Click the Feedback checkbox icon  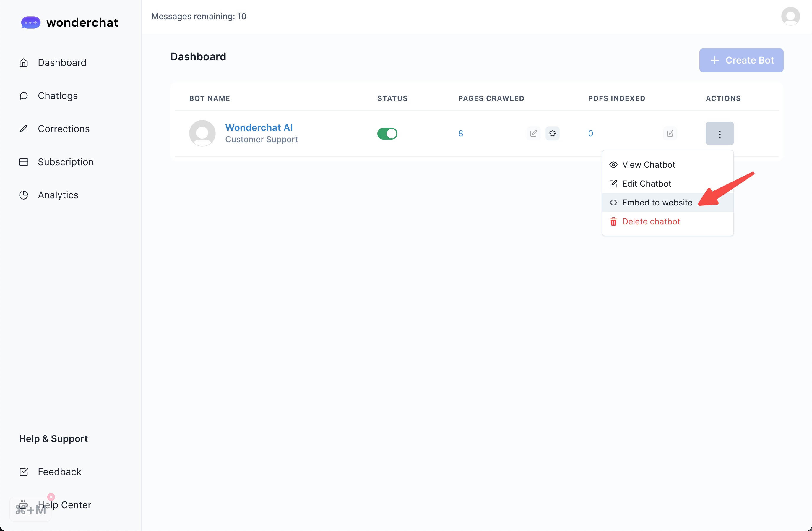pyautogui.click(x=24, y=472)
